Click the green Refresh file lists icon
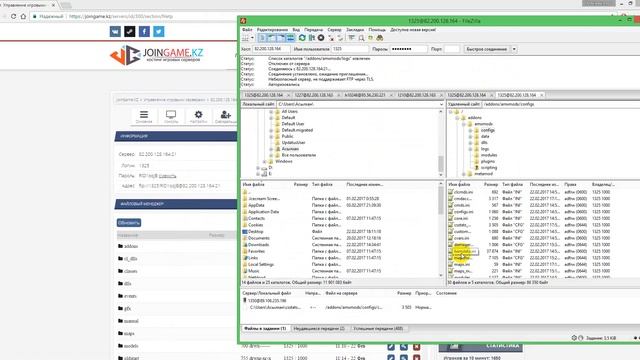The image size is (640, 360). click(x=302, y=38)
